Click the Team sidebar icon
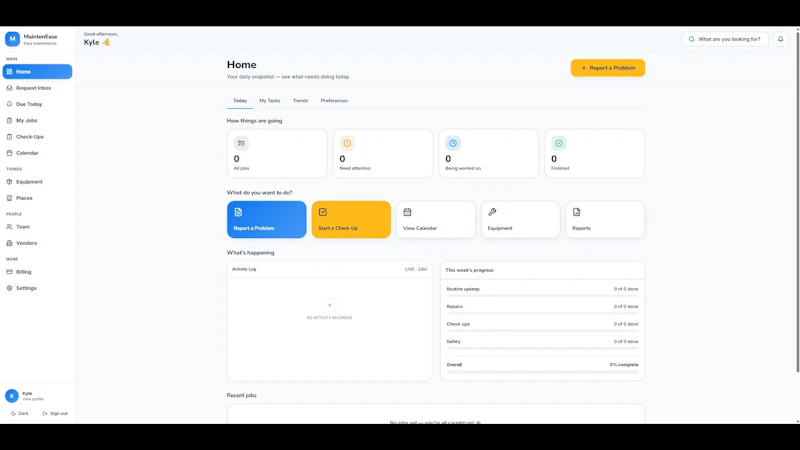The image size is (800, 450). pos(9,227)
